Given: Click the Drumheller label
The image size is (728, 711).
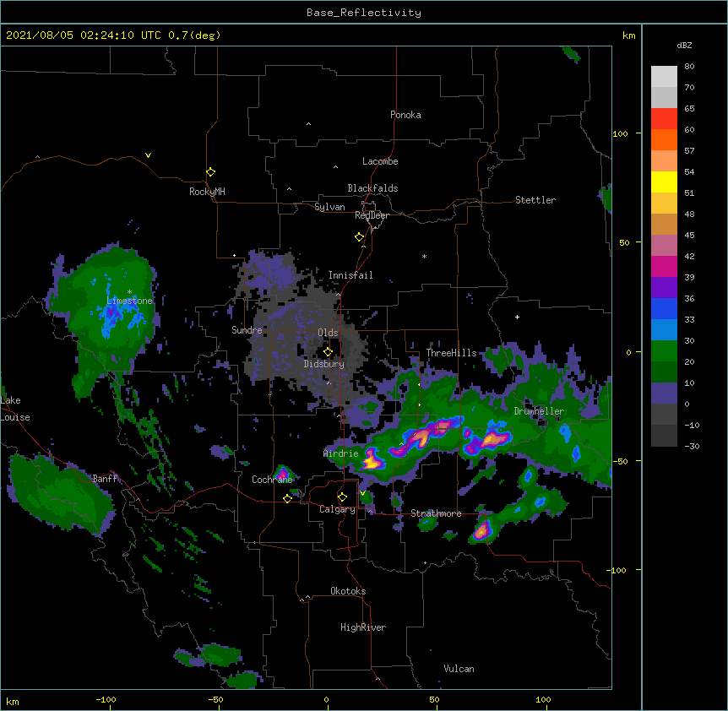Looking at the screenshot, I should 539,411.
